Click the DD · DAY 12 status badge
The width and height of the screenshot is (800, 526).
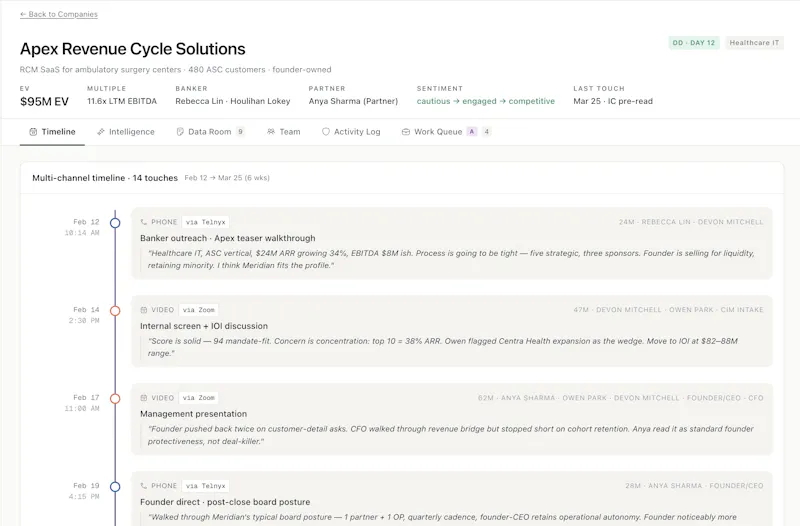pyautogui.click(x=694, y=43)
